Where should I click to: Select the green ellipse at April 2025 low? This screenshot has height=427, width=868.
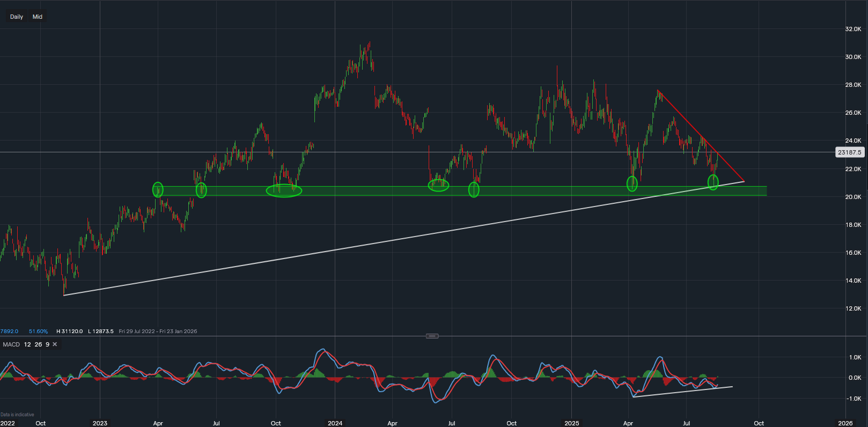(x=632, y=183)
